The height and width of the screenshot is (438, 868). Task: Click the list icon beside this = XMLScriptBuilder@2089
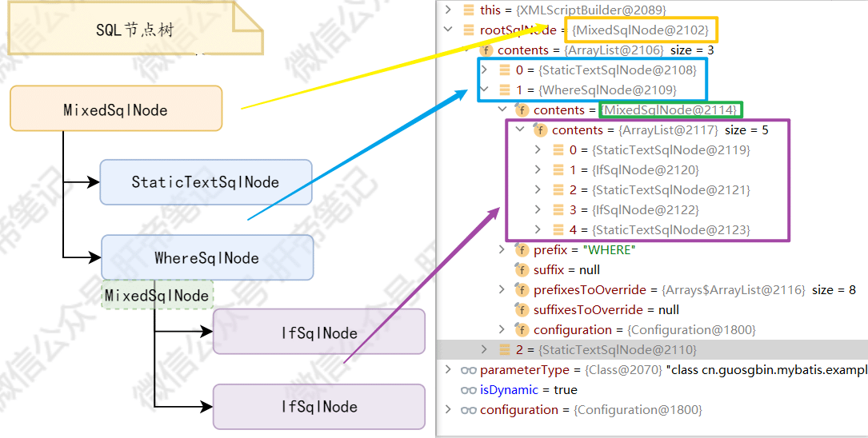[469, 10]
